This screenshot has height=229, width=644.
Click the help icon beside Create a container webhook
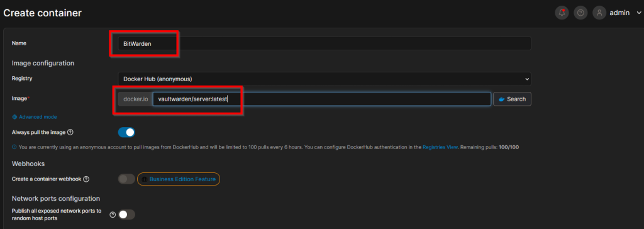click(86, 179)
